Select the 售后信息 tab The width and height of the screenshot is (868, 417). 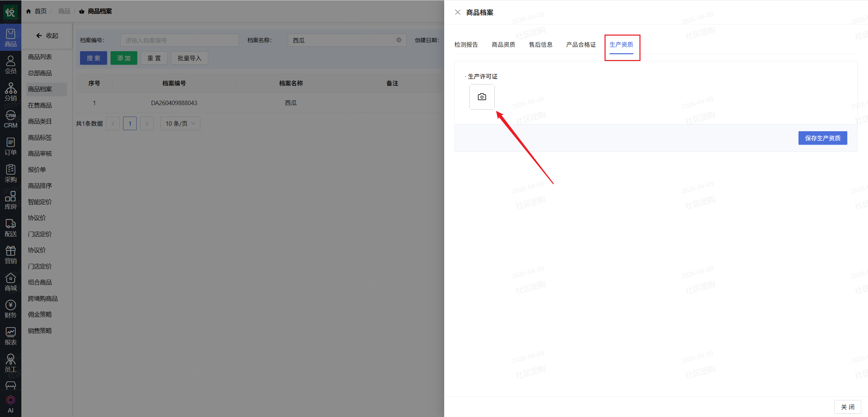(540, 45)
